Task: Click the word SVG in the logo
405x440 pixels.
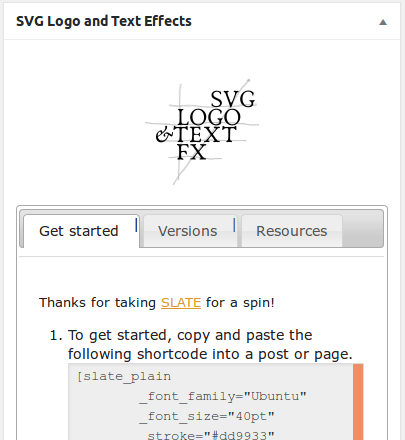Action: (233, 99)
